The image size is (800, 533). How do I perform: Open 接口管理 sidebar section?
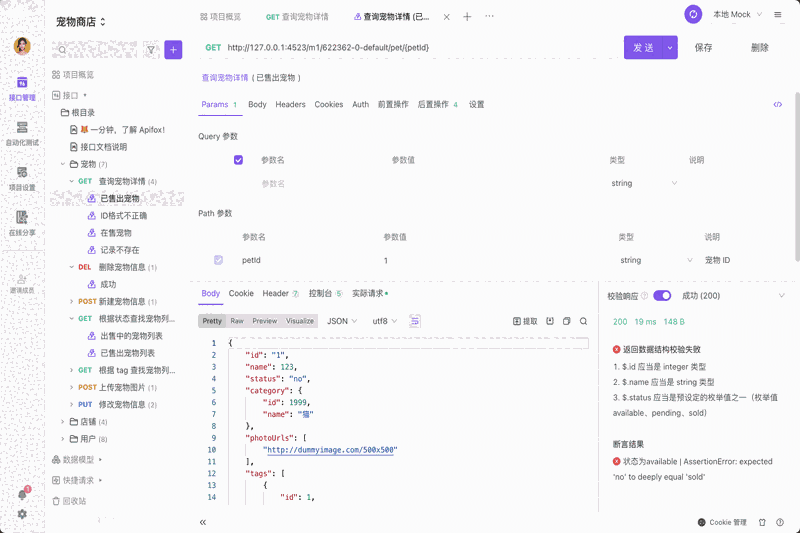point(22,89)
